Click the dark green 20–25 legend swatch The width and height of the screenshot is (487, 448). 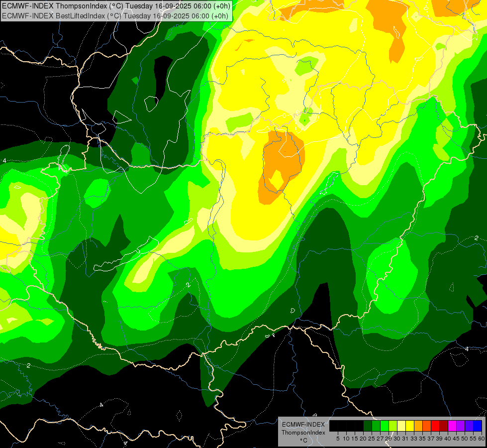[368, 426]
